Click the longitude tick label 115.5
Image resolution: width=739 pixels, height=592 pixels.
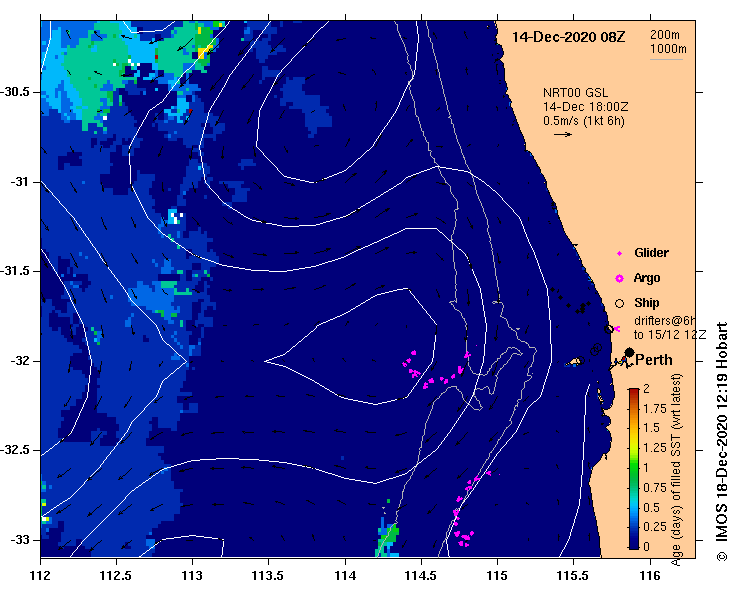[x=574, y=576]
